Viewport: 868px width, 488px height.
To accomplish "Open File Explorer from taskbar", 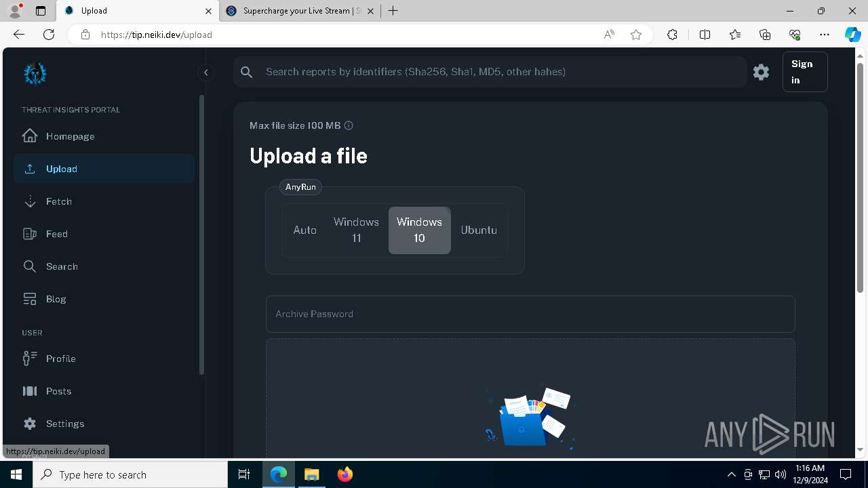I will [x=312, y=474].
